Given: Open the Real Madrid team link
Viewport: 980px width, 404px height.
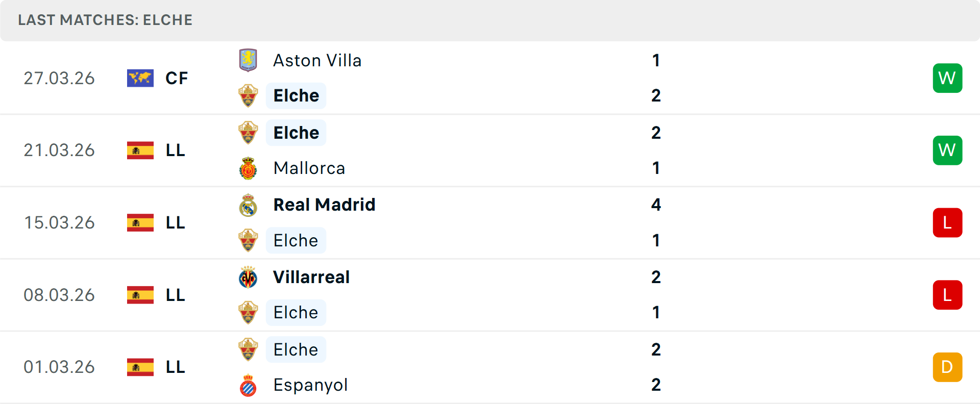Looking at the screenshot, I should (x=324, y=205).
